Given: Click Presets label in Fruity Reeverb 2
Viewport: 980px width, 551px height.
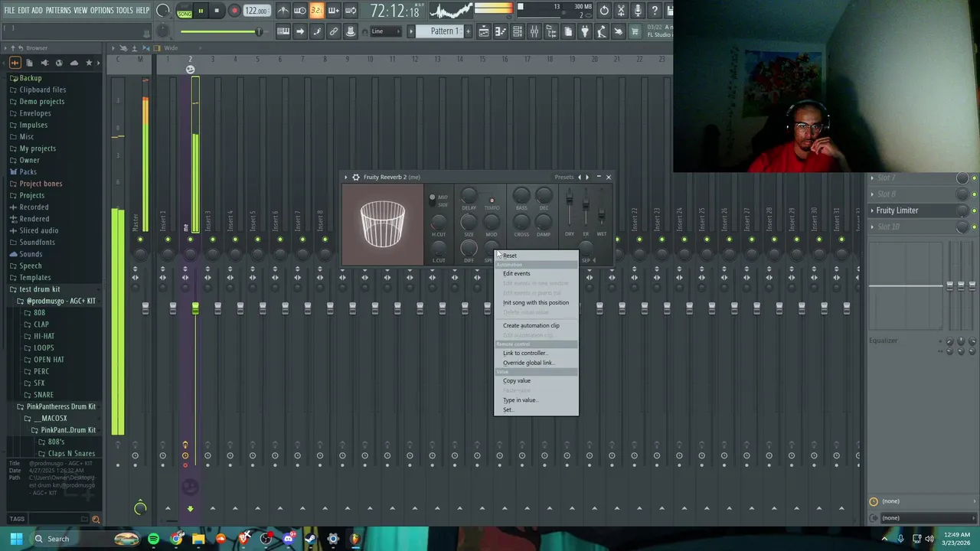Looking at the screenshot, I should 564,177.
